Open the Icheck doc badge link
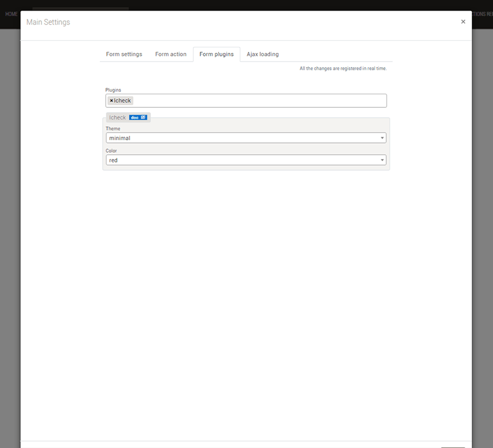493x448 pixels. pyautogui.click(x=138, y=117)
